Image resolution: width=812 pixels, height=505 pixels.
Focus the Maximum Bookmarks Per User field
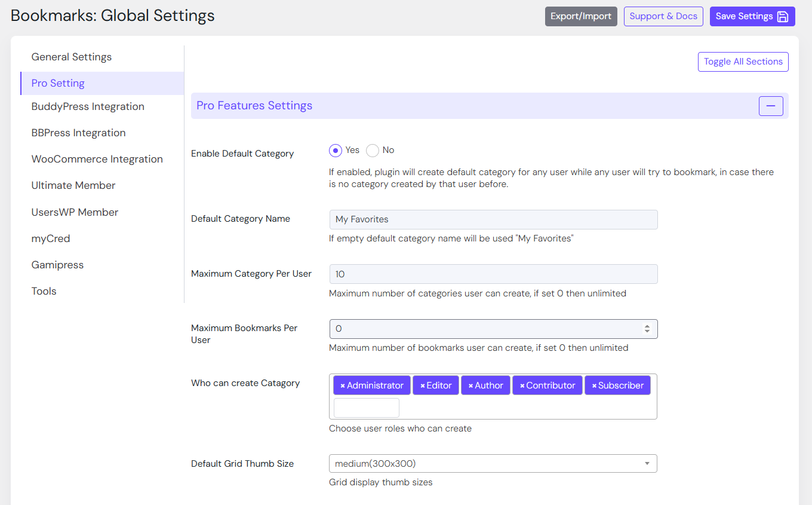tap(493, 329)
